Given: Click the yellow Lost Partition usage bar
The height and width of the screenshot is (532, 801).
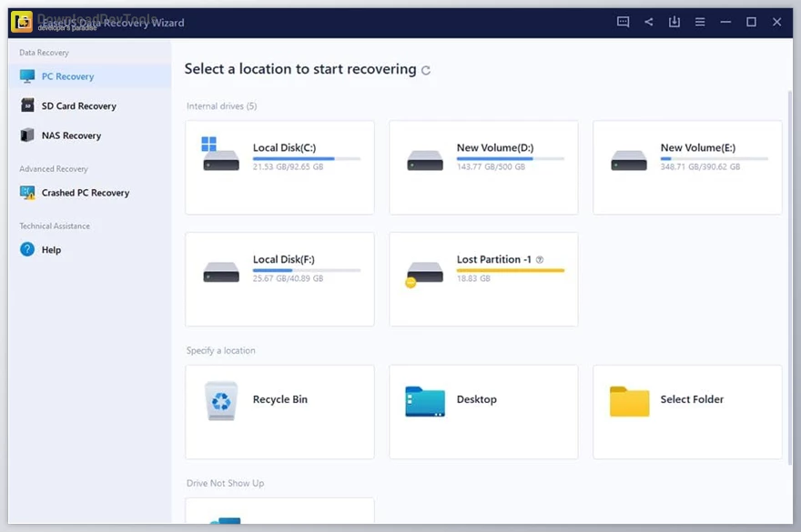Looking at the screenshot, I should coord(511,271).
